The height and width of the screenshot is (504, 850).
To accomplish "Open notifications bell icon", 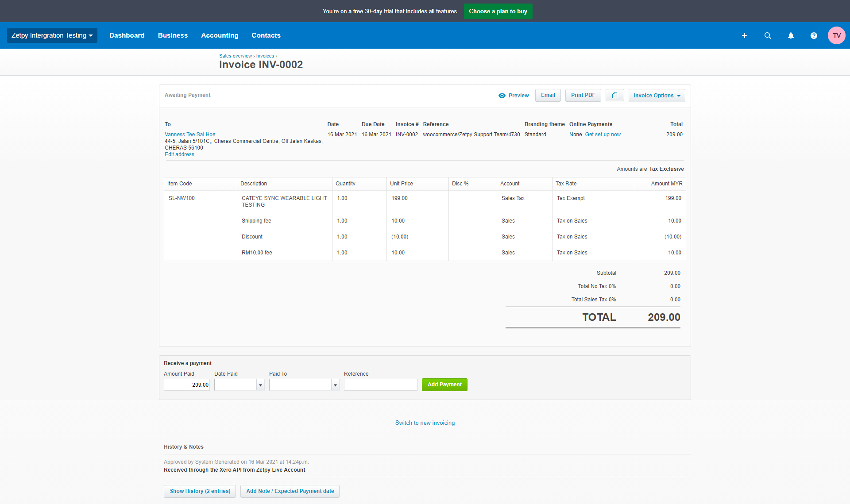I will [791, 35].
